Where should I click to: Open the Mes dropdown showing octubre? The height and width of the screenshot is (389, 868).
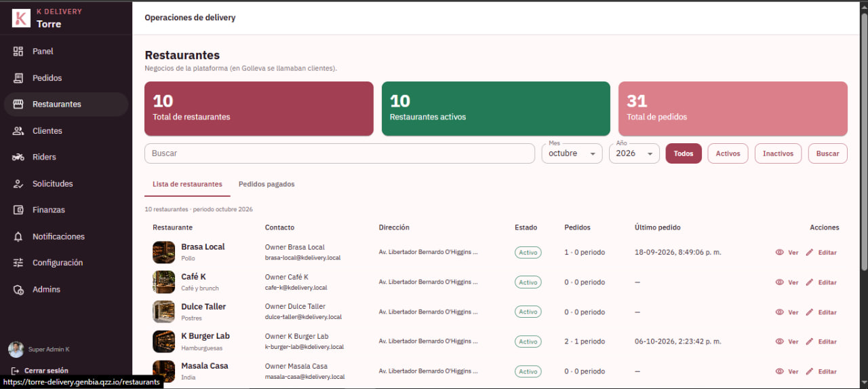[x=572, y=153]
